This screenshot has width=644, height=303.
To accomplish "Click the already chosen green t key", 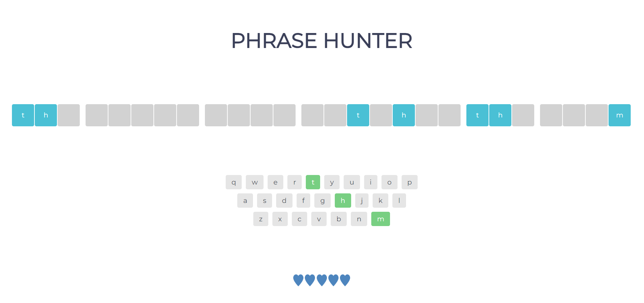I will (313, 182).
